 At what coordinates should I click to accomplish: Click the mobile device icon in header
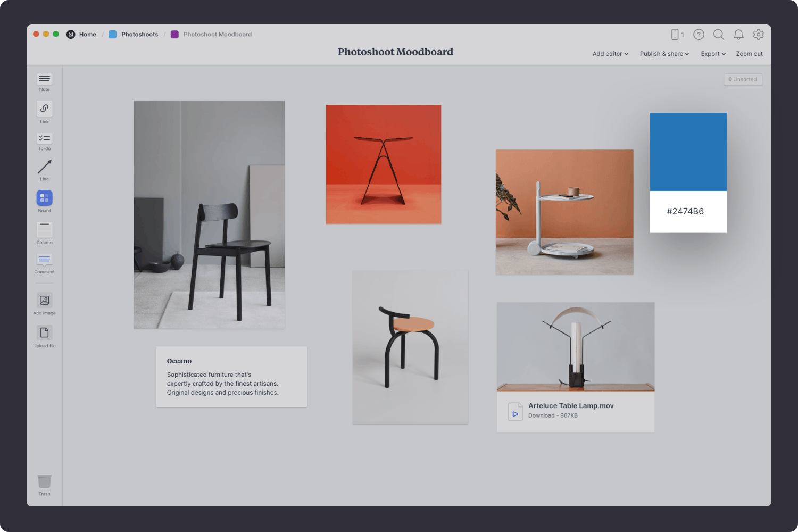675,35
